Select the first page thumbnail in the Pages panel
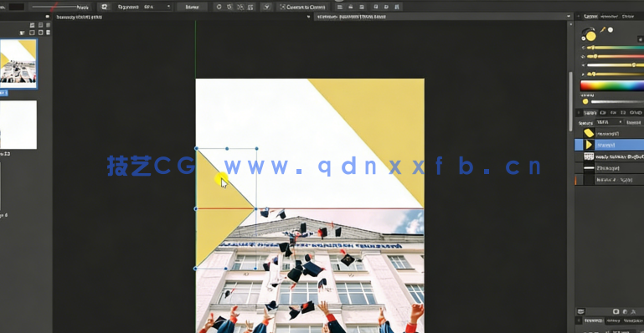This screenshot has width=644, height=333. pyautogui.click(x=18, y=64)
